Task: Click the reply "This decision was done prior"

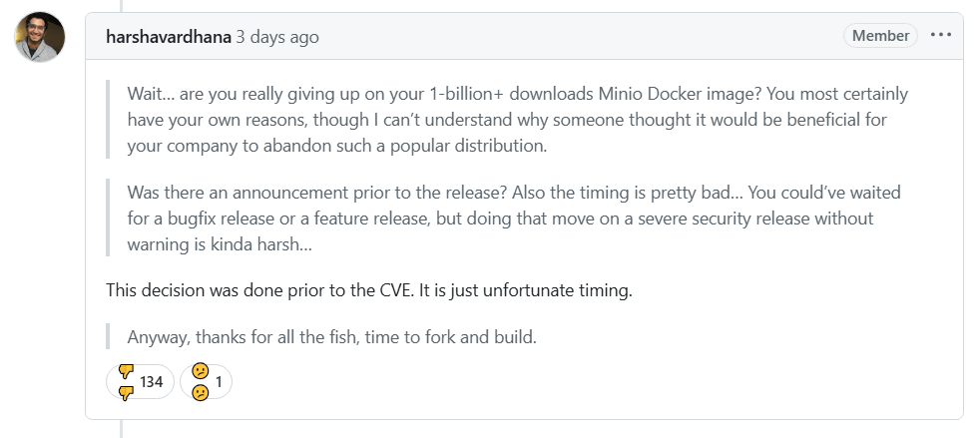Action: [240, 290]
